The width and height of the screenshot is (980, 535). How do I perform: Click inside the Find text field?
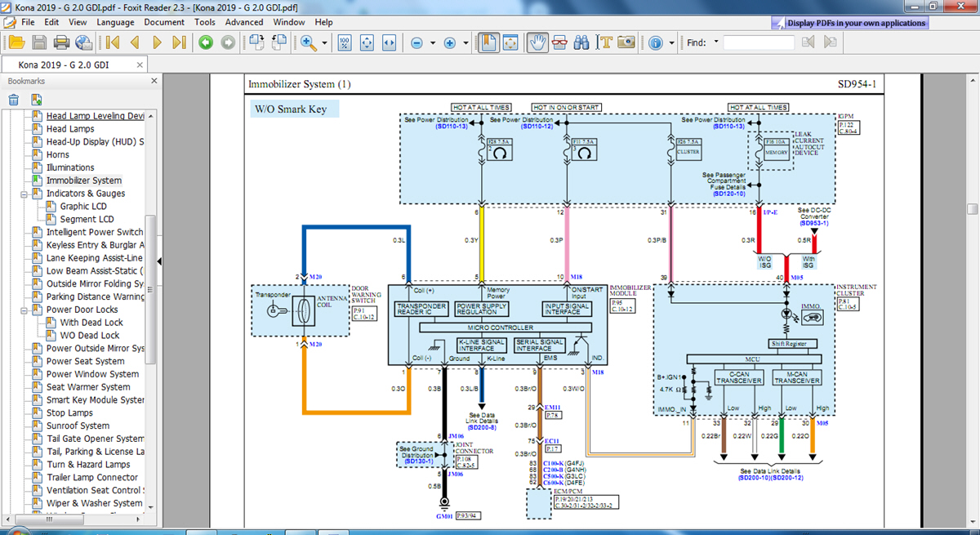pyautogui.click(x=758, y=42)
